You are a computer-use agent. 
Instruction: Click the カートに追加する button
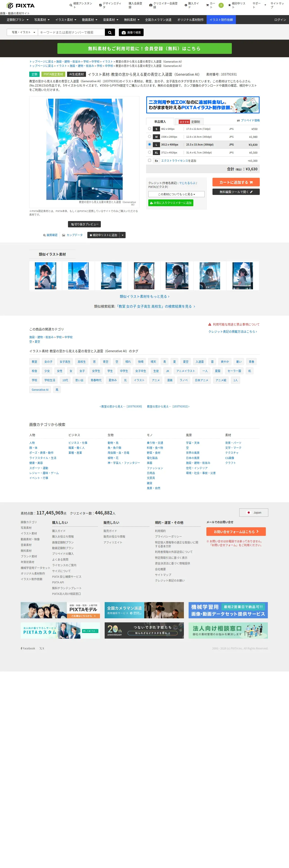(236, 182)
